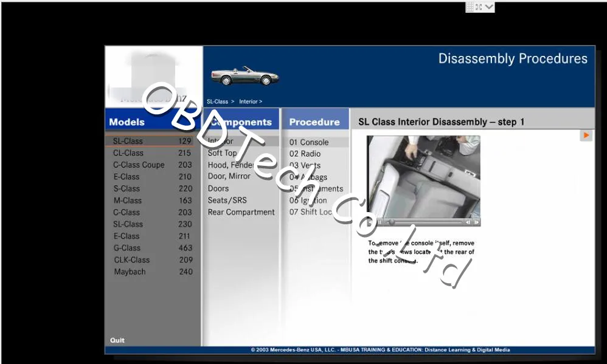Click the video progress slider knob
The image size is (607, 364).
point(392,222)
